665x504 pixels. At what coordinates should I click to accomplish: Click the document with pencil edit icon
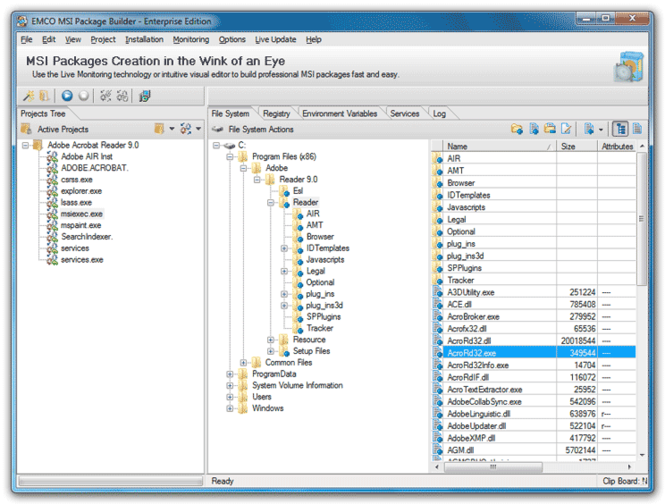pos(566,129)
